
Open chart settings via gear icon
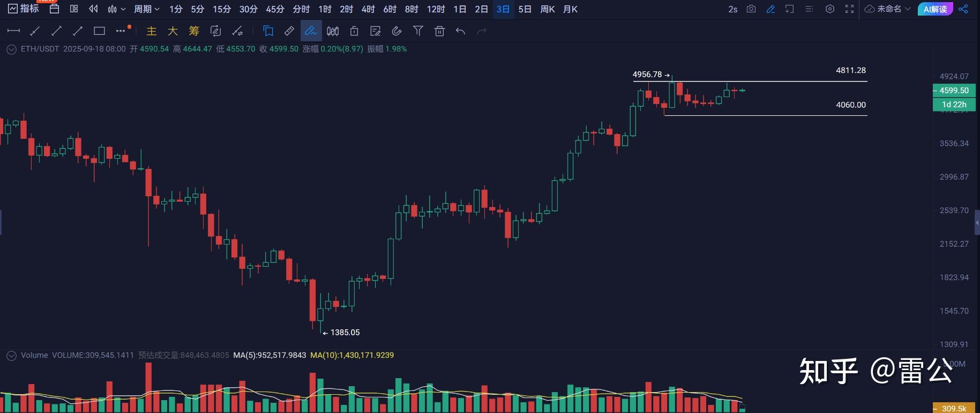830,9
